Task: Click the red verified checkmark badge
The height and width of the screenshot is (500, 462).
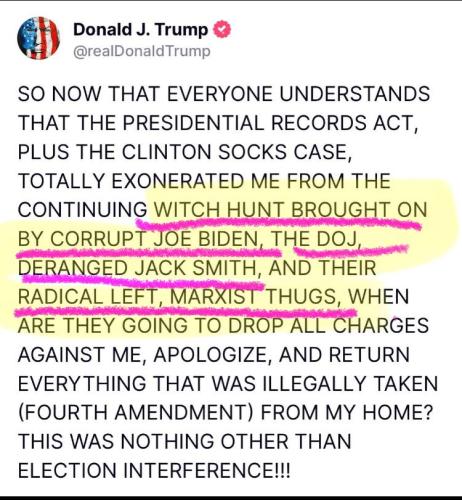Action: click(222, 30)
